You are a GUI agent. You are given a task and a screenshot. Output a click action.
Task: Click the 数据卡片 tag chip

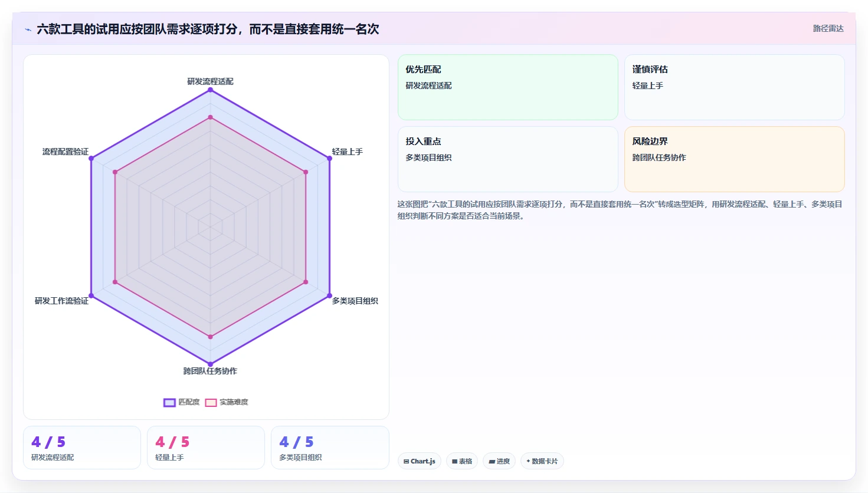(x=542, y=461)
